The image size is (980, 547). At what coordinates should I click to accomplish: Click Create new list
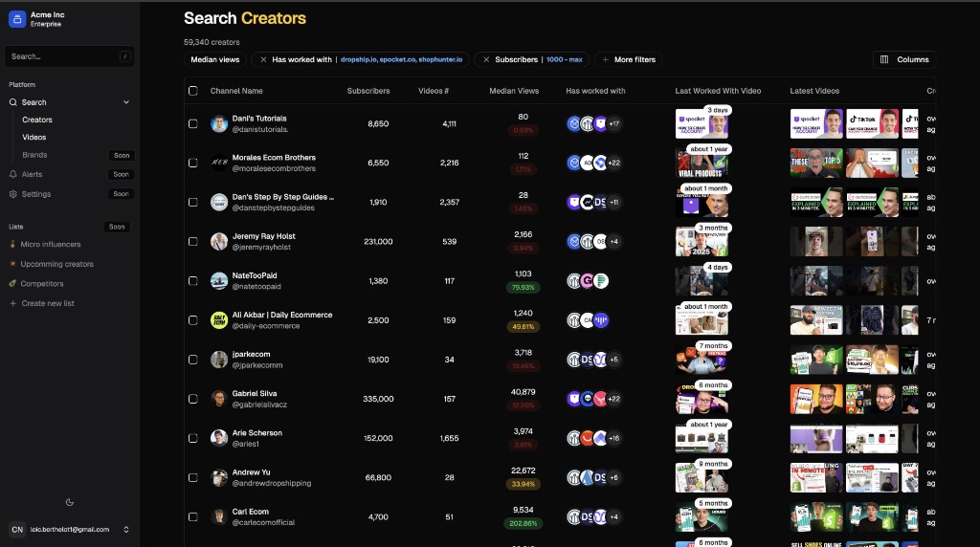pyautogui.click(x=48, y=303)
